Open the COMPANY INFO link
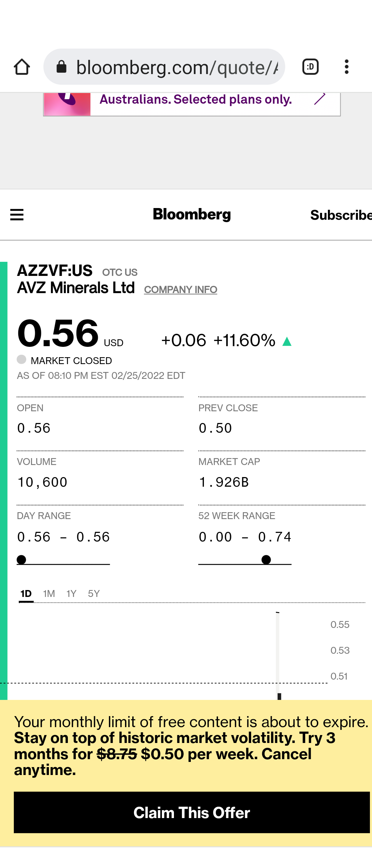The width and height of the screenshot is (372, 868). pos(180,290)
